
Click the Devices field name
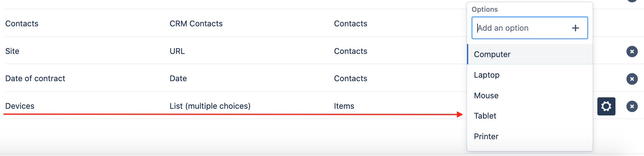20,106
